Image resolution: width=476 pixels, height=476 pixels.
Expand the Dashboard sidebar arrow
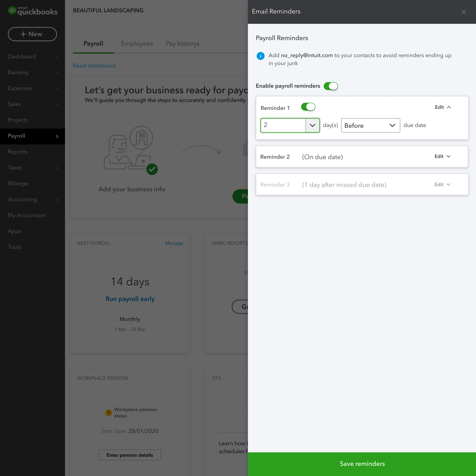[57, 57]
